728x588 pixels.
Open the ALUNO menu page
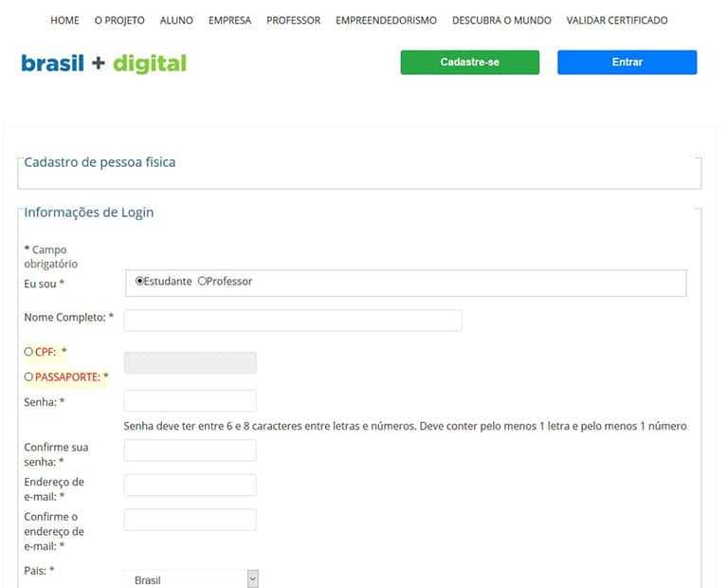tap(176, 20)
